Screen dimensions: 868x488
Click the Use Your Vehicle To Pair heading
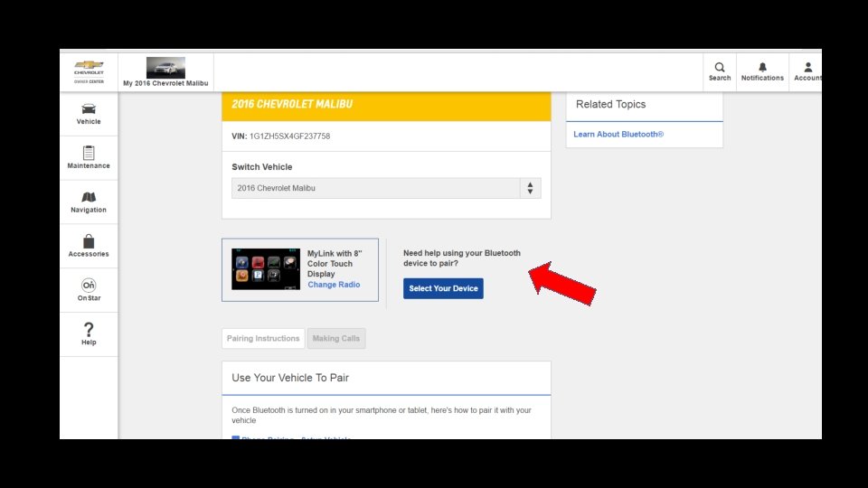[290, 378]
